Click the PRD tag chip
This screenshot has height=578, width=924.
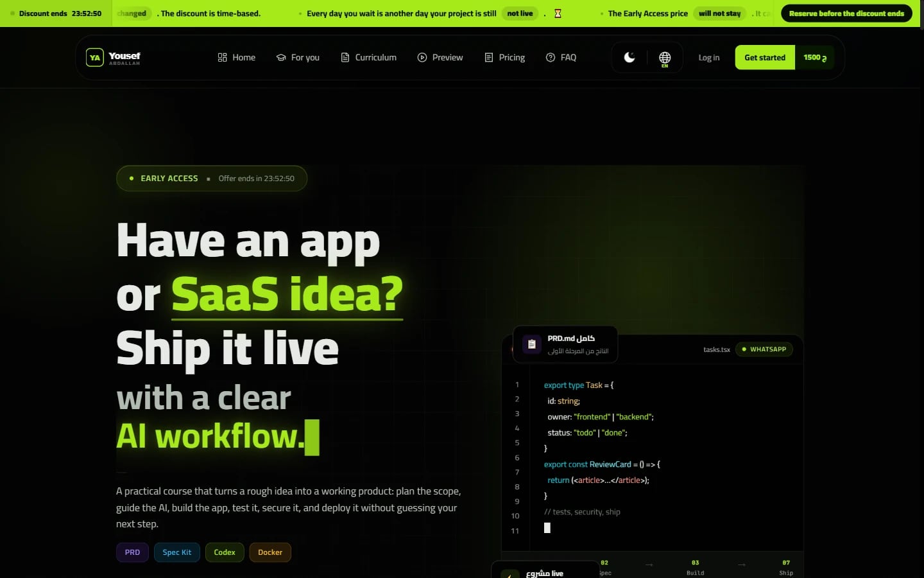(x=132, y=552)
